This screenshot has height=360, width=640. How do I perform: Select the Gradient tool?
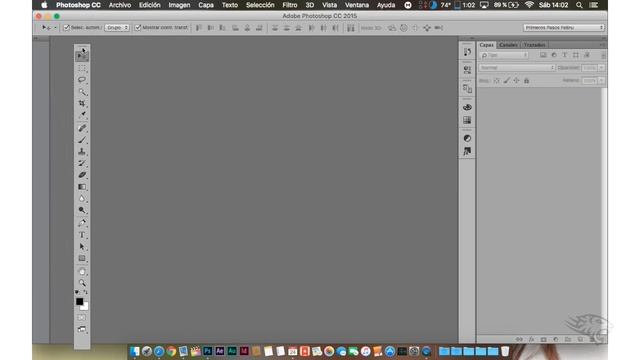pyautogui.click(x=82, y=187)
